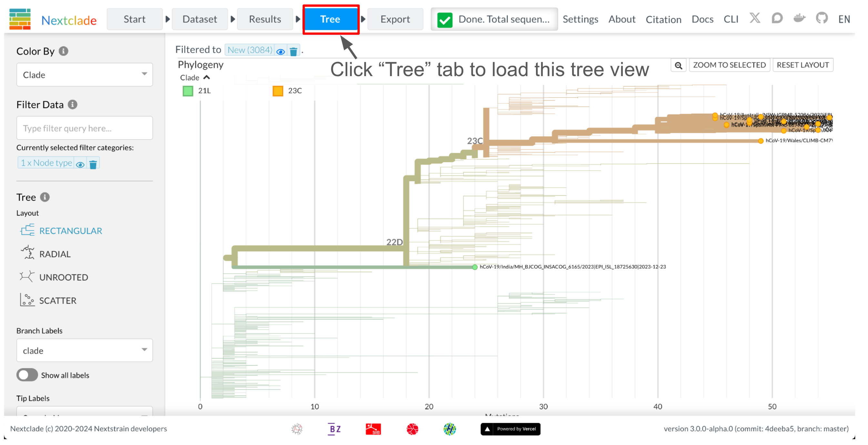The width and height of the screenshot is (868, 445).
Task: Click the Nextclade logo icon
Action: coord(20,19)
